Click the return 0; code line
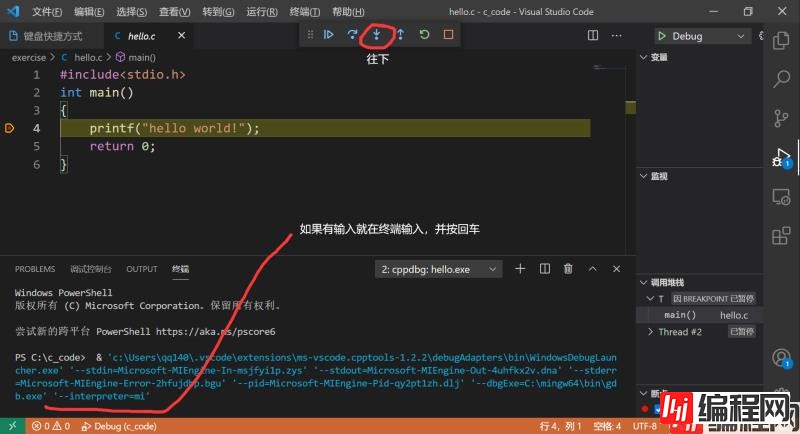Image resolution: width=800 pixels, height=434 pixels. [x=122, y=146]
